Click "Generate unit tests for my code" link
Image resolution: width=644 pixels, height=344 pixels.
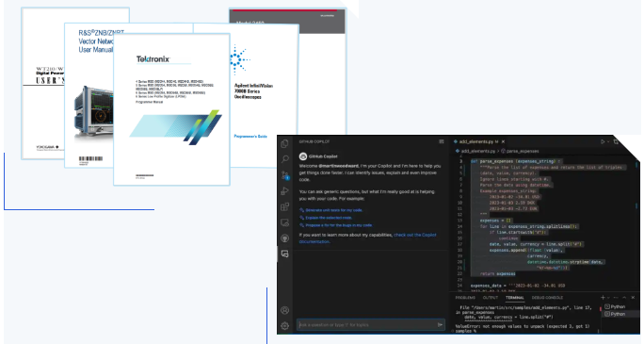(x=333, y=210)
